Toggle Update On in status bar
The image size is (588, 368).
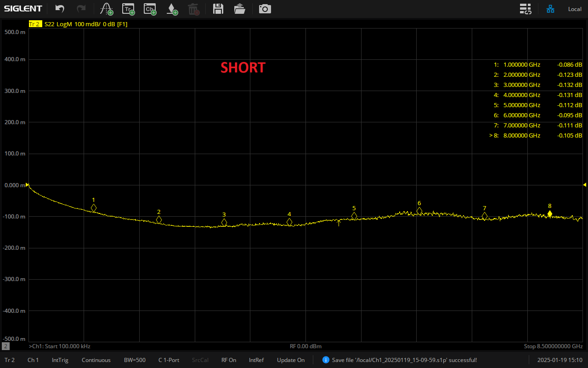point(290,360)
